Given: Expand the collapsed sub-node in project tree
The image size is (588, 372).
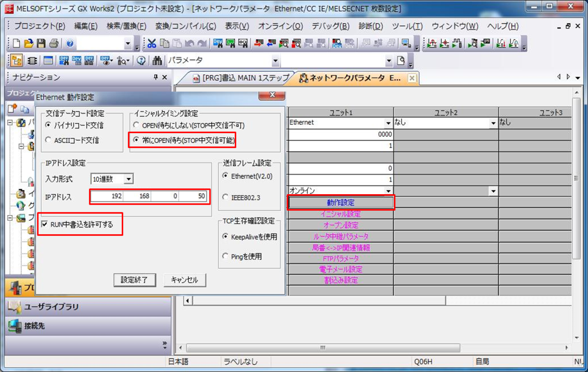Looking at the screenshot, I should coord(21,147).
